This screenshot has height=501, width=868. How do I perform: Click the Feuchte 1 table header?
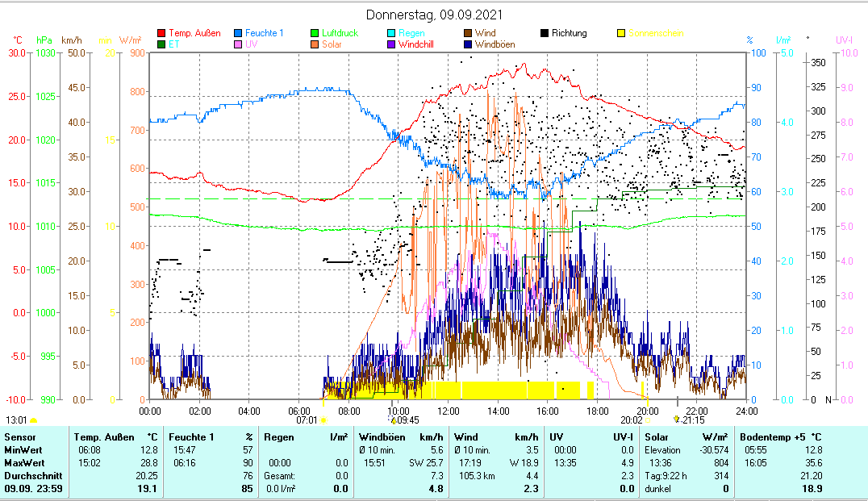click(190, 437)
